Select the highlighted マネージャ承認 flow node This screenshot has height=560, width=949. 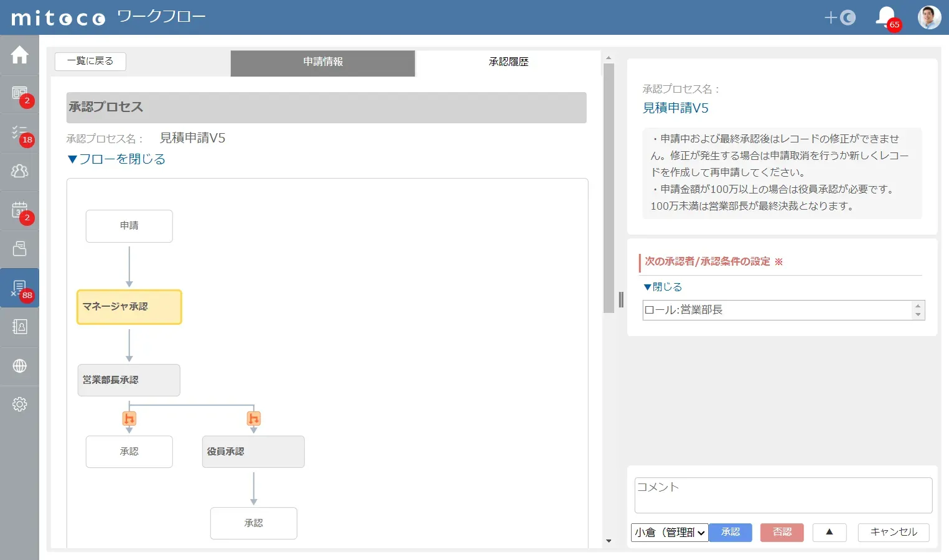(129, 307)
